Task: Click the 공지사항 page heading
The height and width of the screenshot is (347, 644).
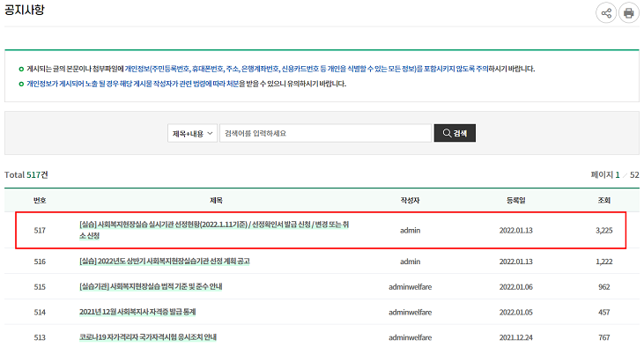Action: (x=25, y=10)
